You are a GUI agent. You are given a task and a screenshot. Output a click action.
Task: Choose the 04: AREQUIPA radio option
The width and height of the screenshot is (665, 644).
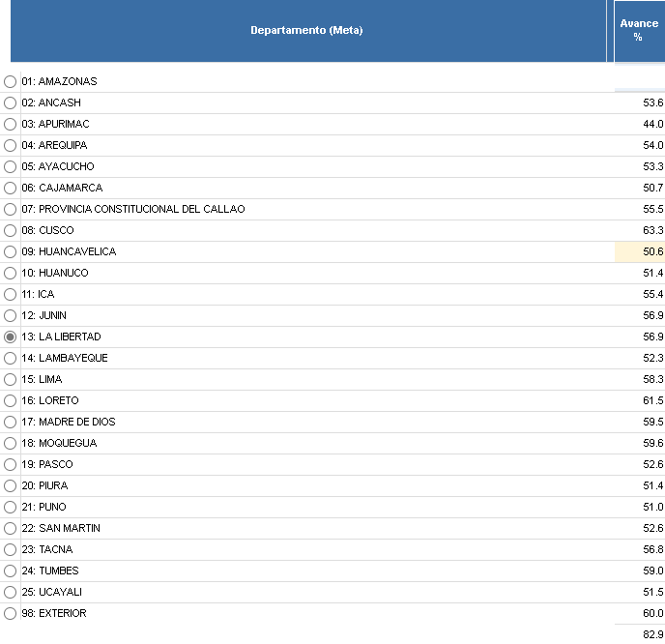tap(11, 145)
